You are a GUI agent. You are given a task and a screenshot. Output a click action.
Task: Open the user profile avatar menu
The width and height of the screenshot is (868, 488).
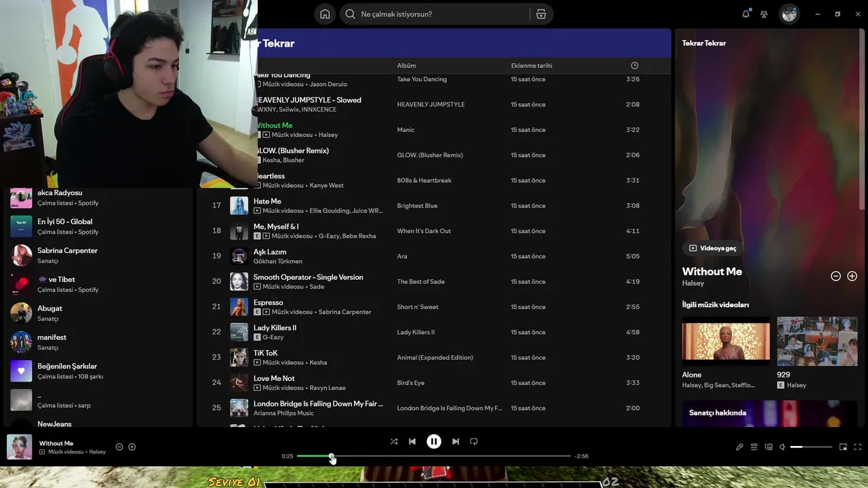click(789, 14)
